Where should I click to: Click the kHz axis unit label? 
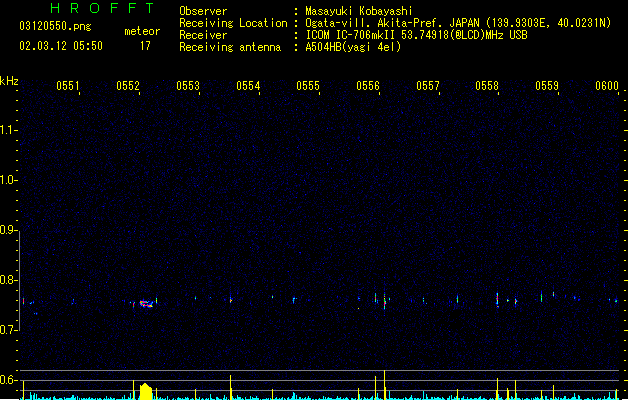[x=9, y=81]
